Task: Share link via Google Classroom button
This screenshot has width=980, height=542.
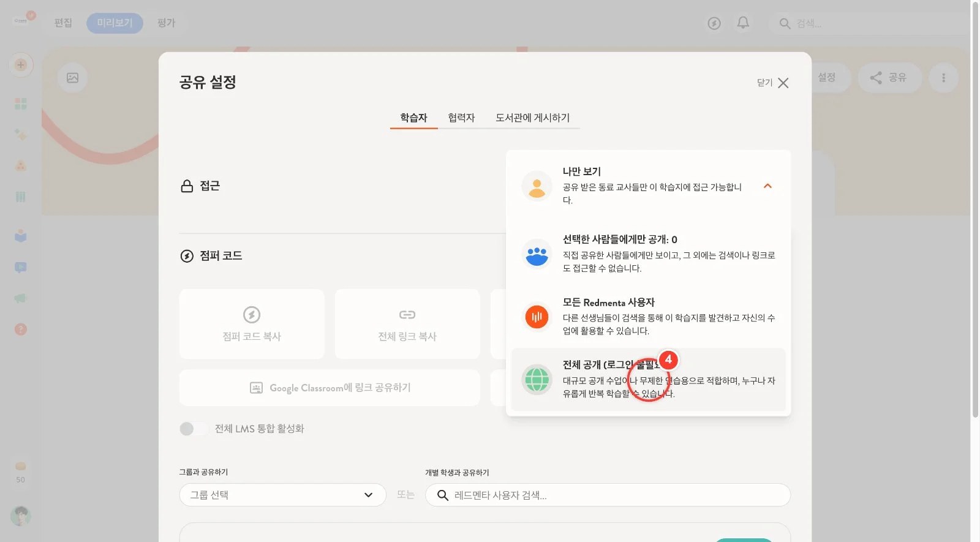Action: [330, 388]
